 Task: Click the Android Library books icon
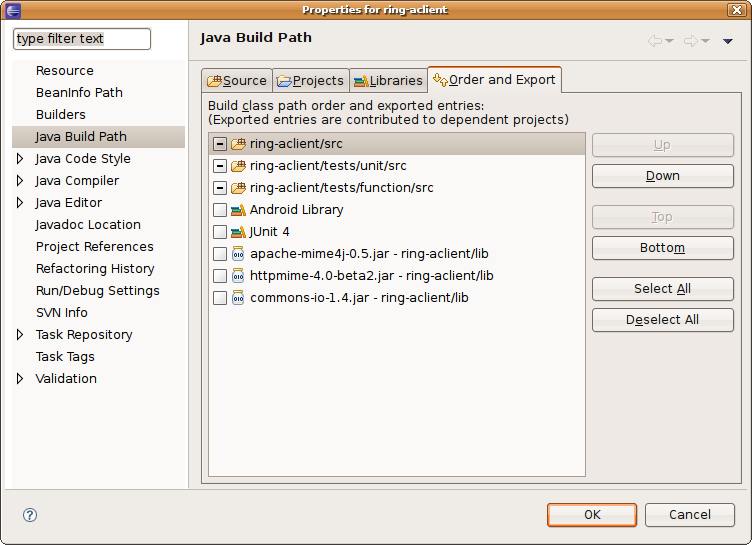pyautogui.click(x=238, y=210)
